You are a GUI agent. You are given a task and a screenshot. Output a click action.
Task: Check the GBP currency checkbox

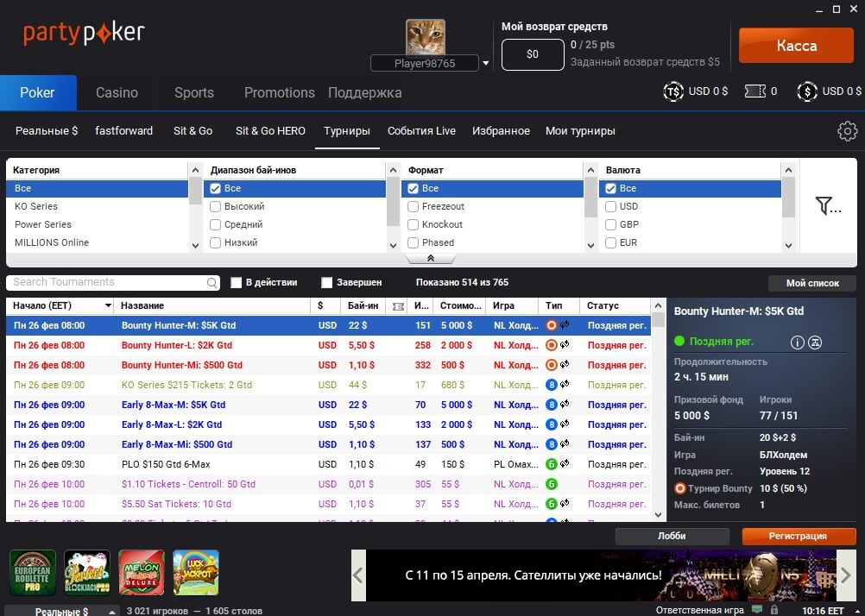610,225
